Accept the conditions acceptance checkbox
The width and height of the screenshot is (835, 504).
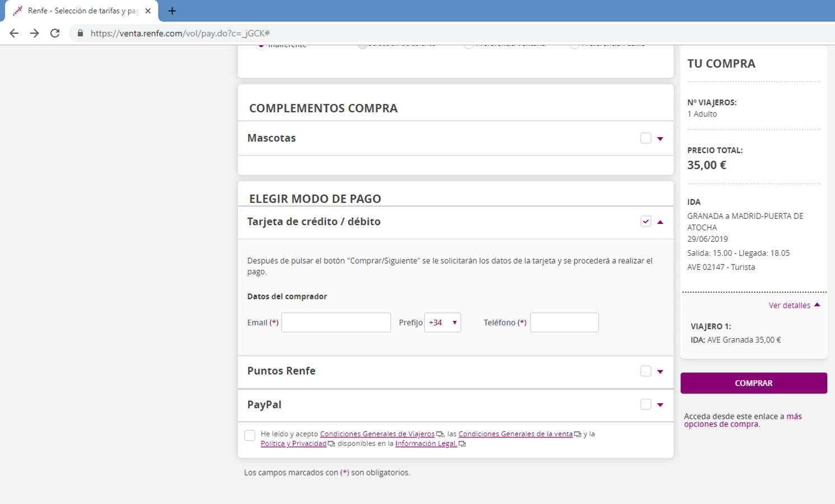pyautogui.click(x=249, y=435)
